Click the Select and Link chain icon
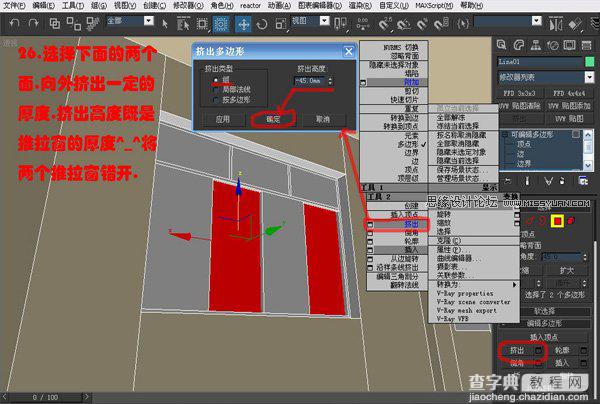The width and height of the screenshot is (600, 404). click(x=55, y=24)
